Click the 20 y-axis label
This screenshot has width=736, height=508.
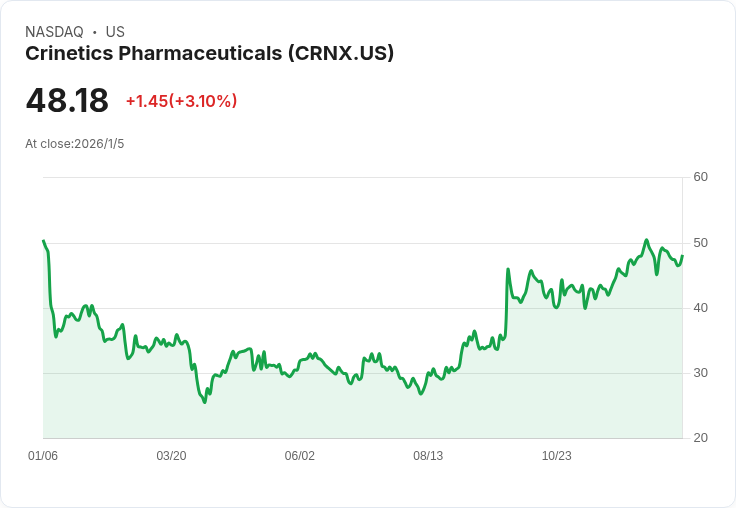700,438
